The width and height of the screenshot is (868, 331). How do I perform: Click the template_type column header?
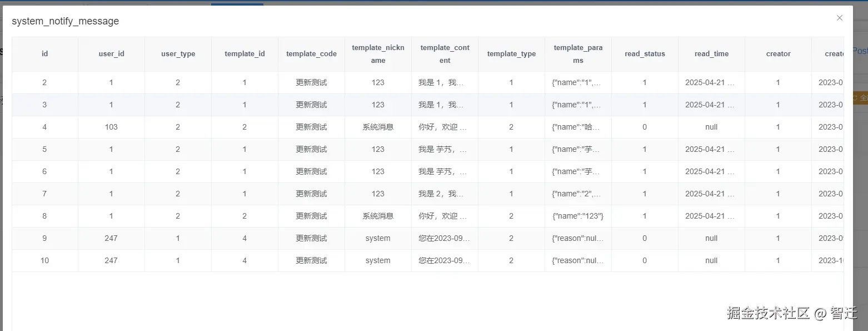coord(511,54)
